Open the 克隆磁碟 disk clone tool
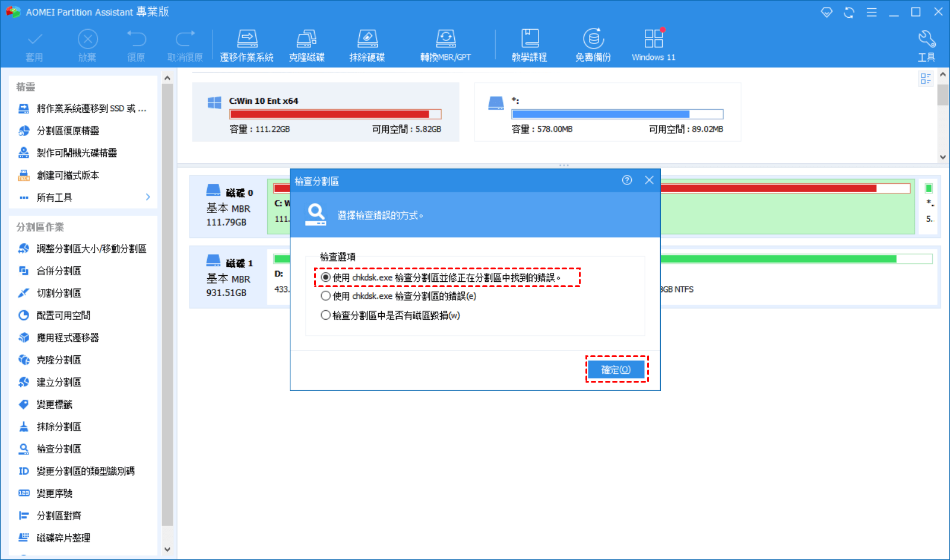The height and width of the screenshot is (560, 950). pyautogui.click(x=306, y=46)
